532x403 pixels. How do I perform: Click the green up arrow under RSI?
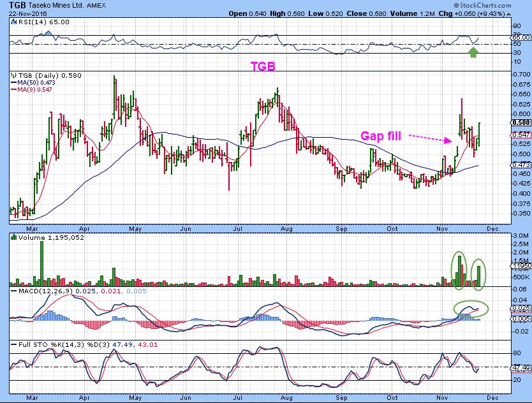click(473, 52)
